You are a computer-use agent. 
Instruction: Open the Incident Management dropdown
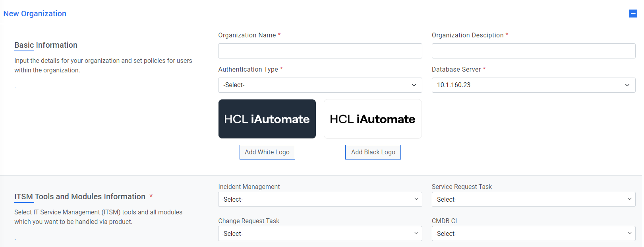click(320, 199)
